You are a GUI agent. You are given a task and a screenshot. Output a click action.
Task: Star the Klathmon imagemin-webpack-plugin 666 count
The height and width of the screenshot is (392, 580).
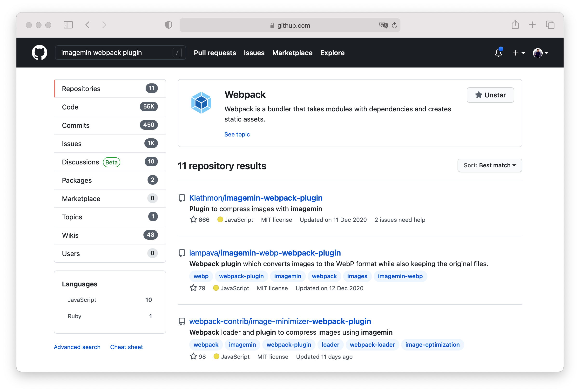pos(199,220)
